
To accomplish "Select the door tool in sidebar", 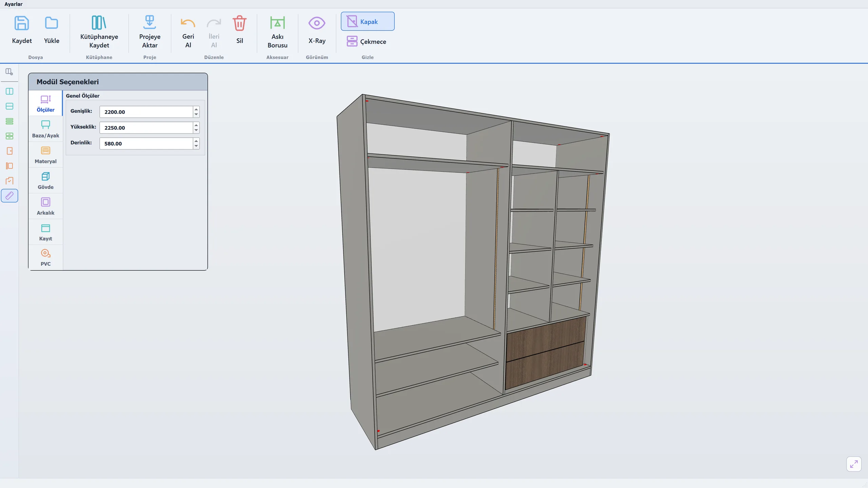I will tap(9, 151).
